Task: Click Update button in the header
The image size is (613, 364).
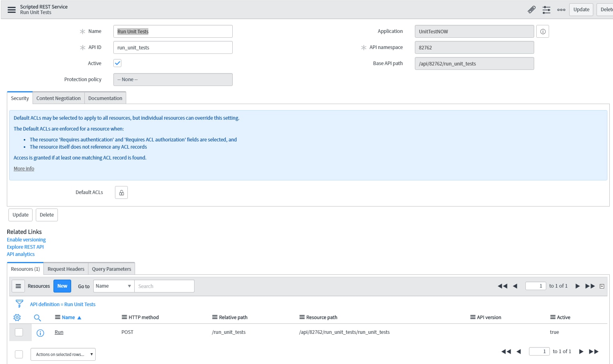Action: [581, 10]
